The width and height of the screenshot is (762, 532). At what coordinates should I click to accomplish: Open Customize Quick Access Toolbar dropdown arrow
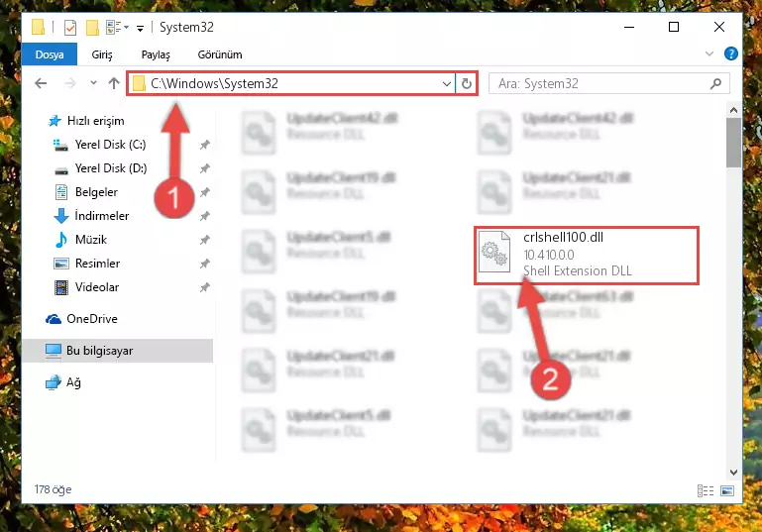click(140, 28)
